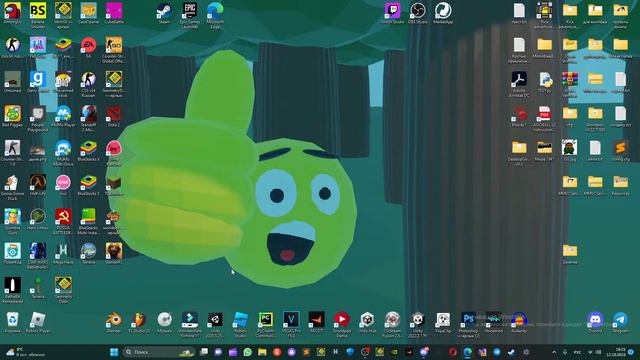
Task: Switch the input language indicator
Action: [578, 352]
